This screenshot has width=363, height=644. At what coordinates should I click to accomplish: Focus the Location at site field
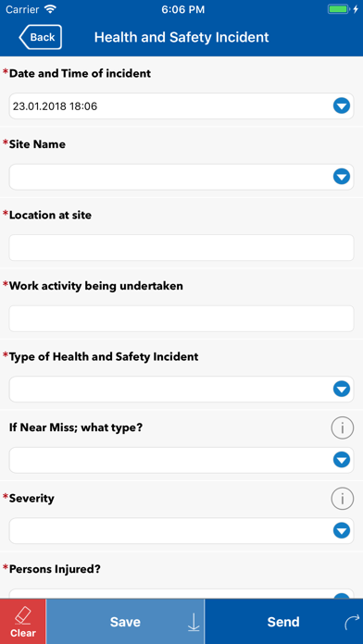(x=181, y=248)
